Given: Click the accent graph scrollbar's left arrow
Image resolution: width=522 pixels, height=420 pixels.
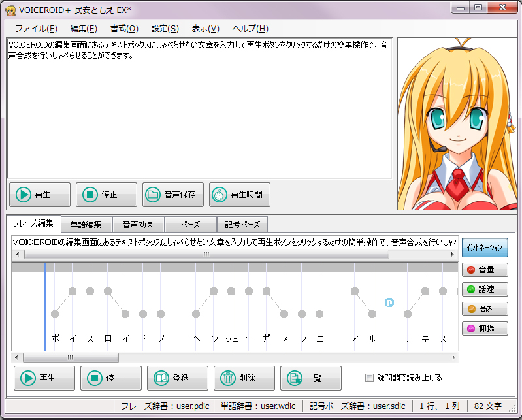Looking at the screenshot, I should coord(16,358).
